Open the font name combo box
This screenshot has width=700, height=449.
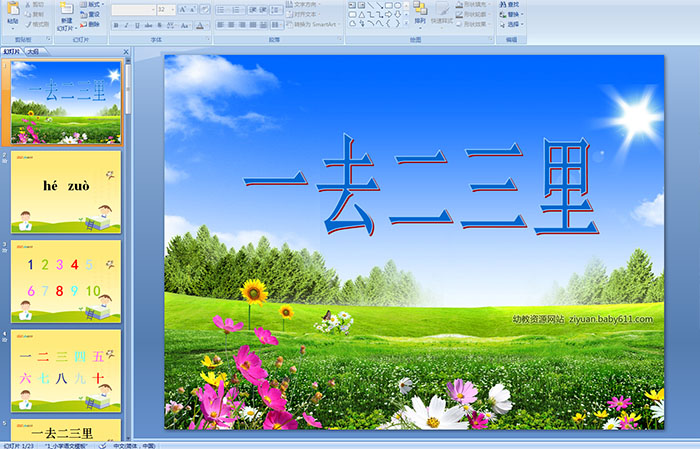coord(133,10)
